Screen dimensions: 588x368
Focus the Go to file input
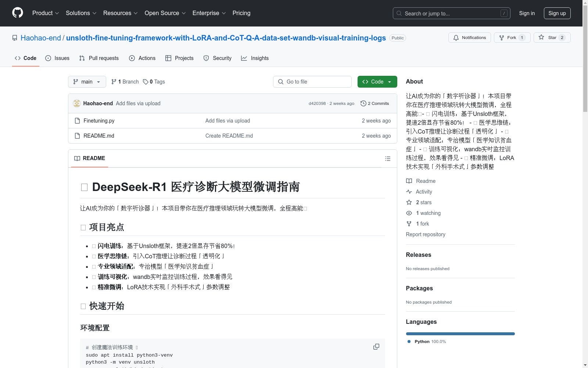click(x=312, y=82)
